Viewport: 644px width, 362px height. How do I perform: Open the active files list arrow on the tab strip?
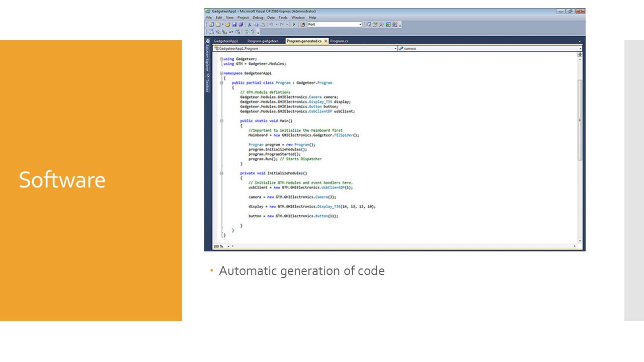[580, 41]
